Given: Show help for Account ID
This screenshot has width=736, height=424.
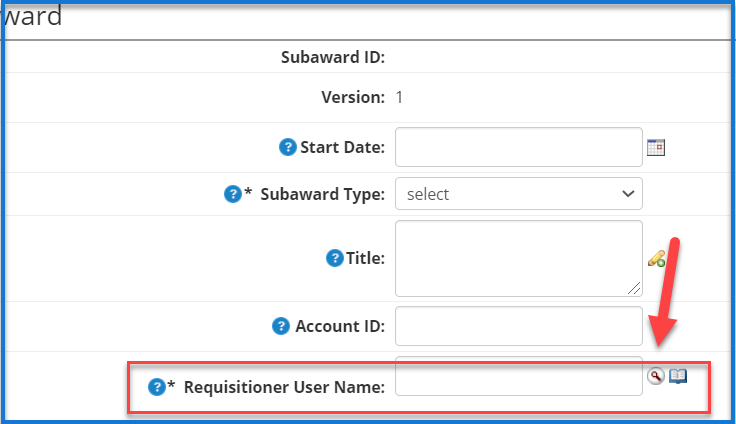Looking at the screenshot, I should (x=281, y=326).
